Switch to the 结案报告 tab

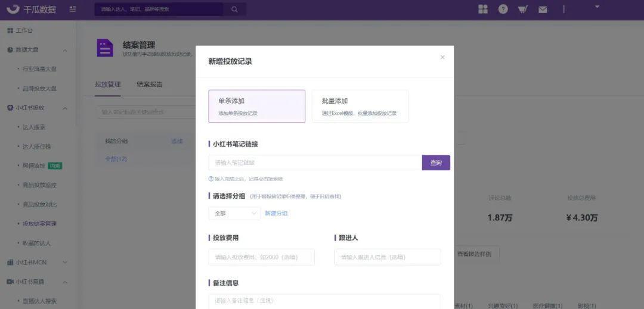click(x=150, y=85)
